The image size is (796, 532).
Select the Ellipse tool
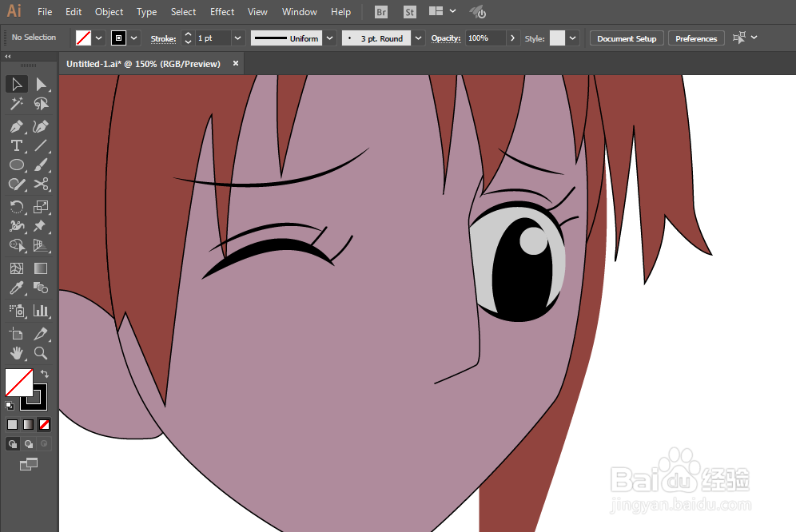click(x=16, y=165)
